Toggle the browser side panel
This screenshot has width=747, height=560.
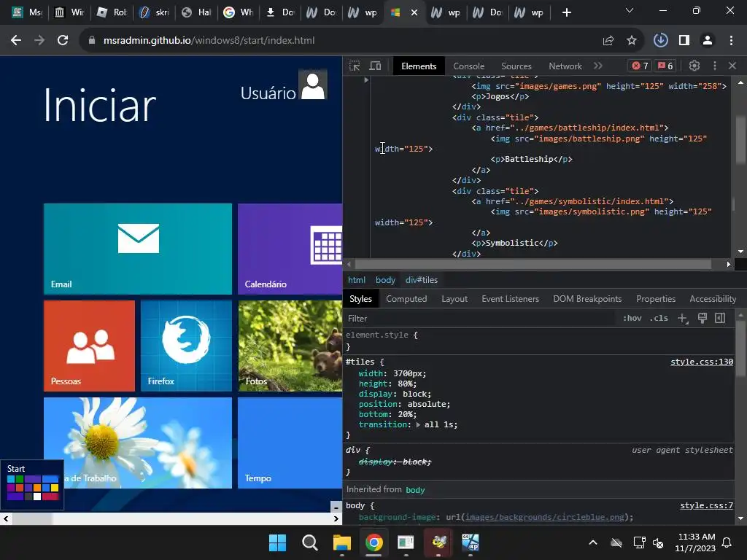click(684, 41)
